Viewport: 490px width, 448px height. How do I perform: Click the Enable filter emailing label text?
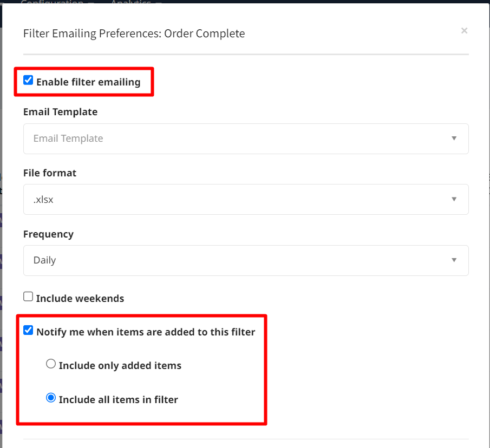88,82
